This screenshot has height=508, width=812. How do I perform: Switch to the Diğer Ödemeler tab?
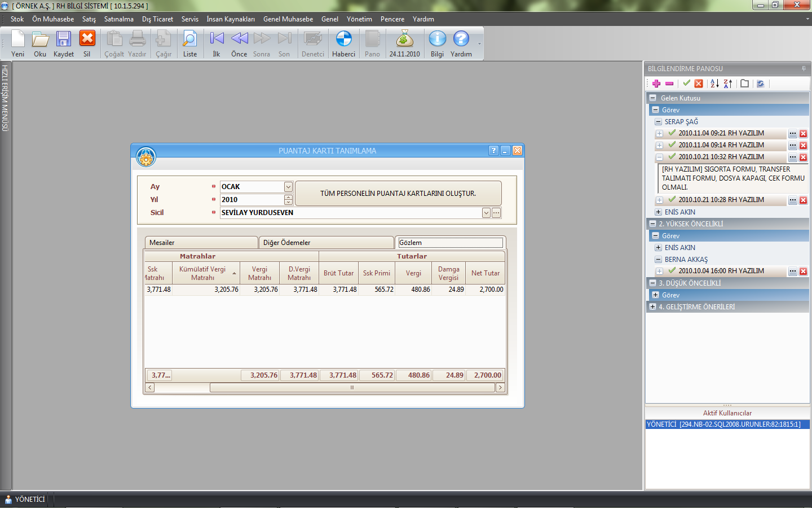326,243
